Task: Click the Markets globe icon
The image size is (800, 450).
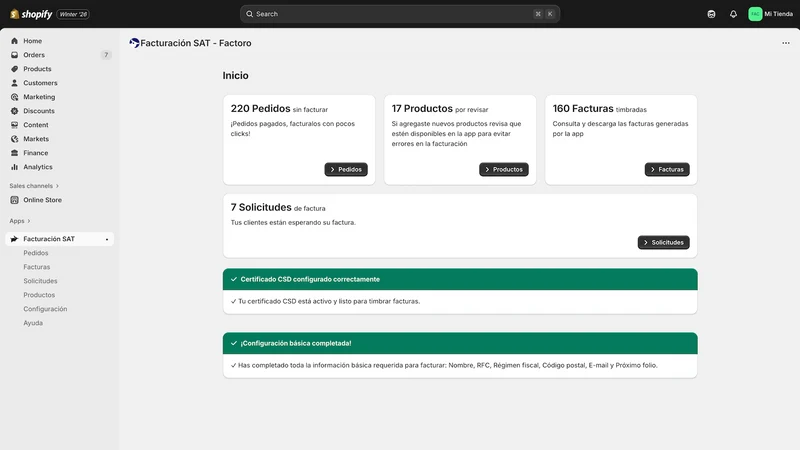Action: click(14, 139)
